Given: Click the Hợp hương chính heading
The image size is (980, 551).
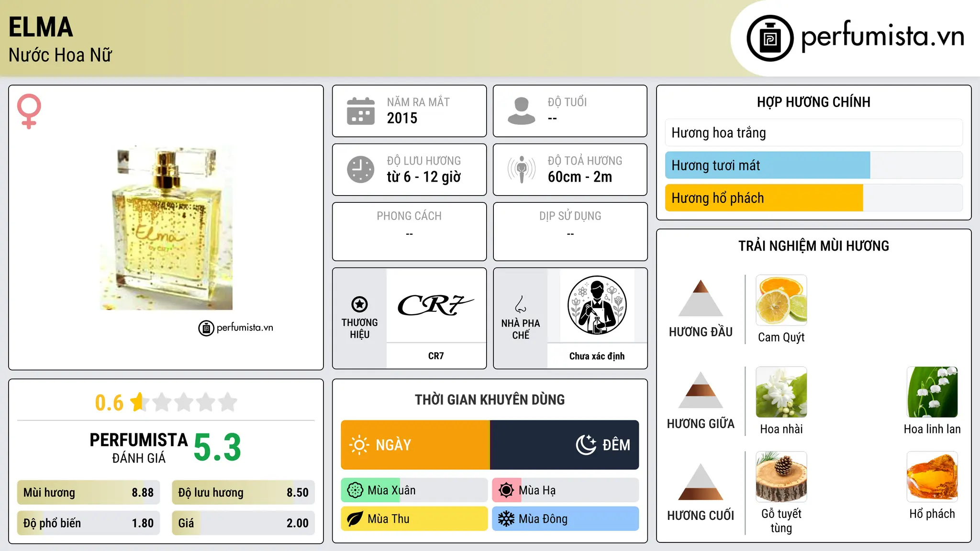Looking at the screenshot, I should click(x=813, y=102).
